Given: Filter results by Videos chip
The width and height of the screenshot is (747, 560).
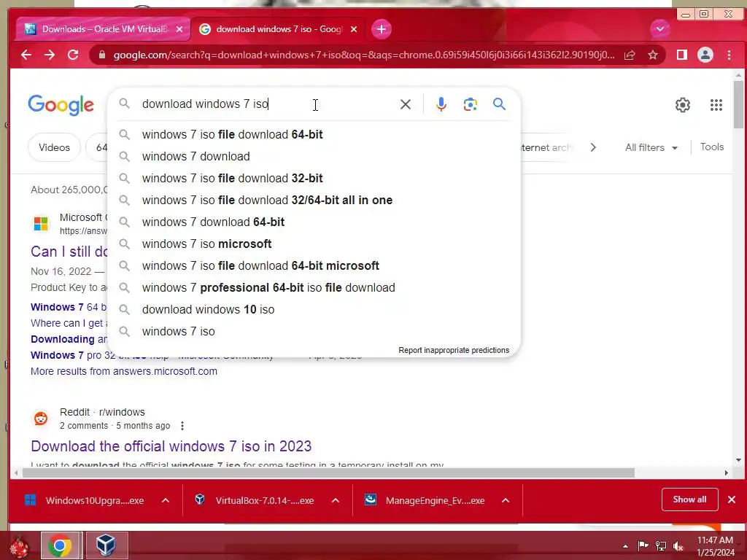Looking at the screenshot, I should [x=54, y=147].
